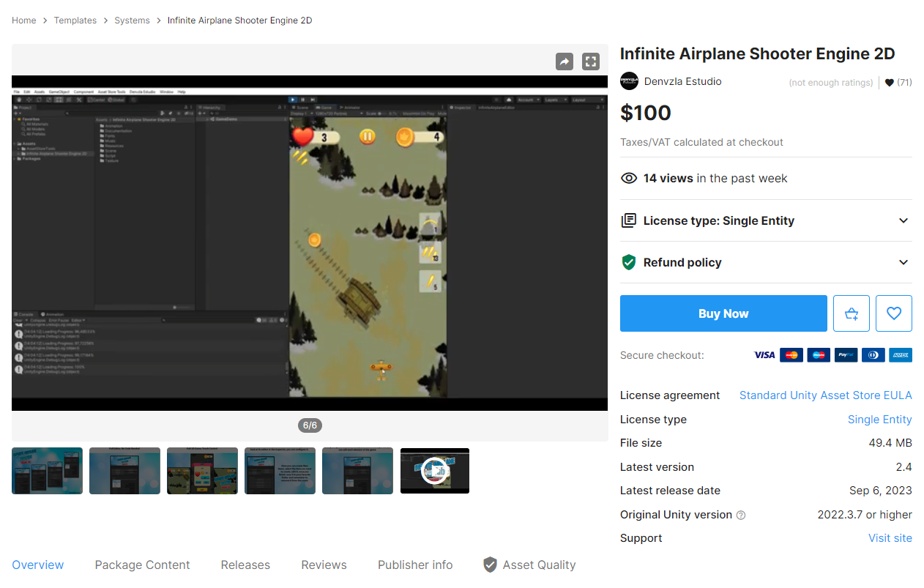The width and height of the screenshot is (924, 588).
Task: Click "Taxes/VAT calculated at checkout" text
Action: (x=701, y=142)
